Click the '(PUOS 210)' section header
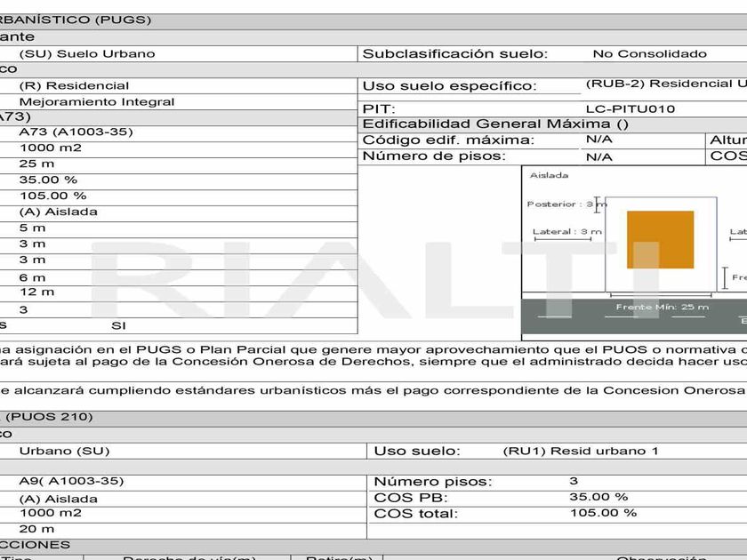Screen dimensions: 747x560 click(49, 417)
